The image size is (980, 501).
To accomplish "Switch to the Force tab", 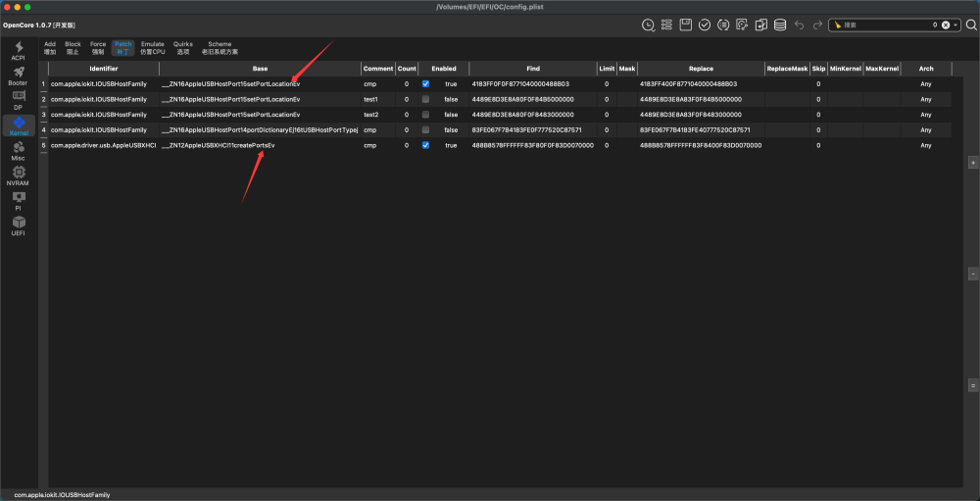I will click(x=98, y=47).
